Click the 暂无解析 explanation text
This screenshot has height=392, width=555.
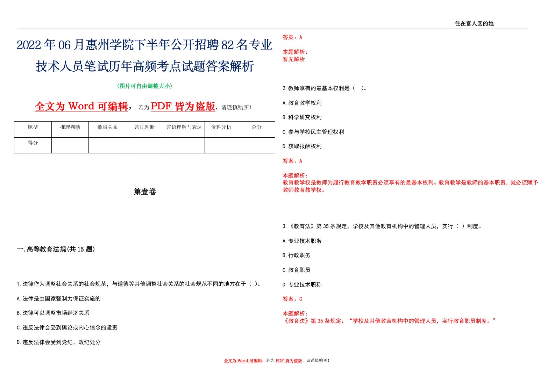coord(294,59)
